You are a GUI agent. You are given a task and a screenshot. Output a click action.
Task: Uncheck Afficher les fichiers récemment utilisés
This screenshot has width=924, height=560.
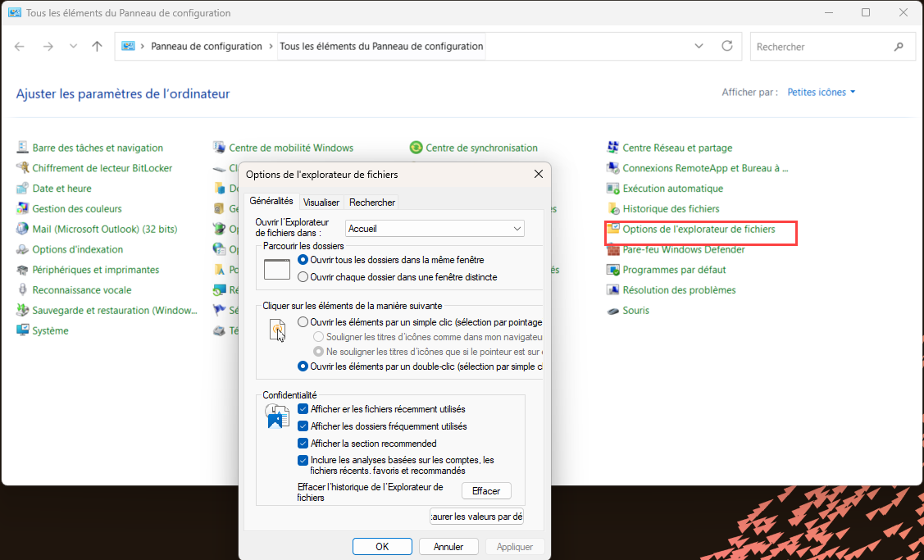[303, 409]
